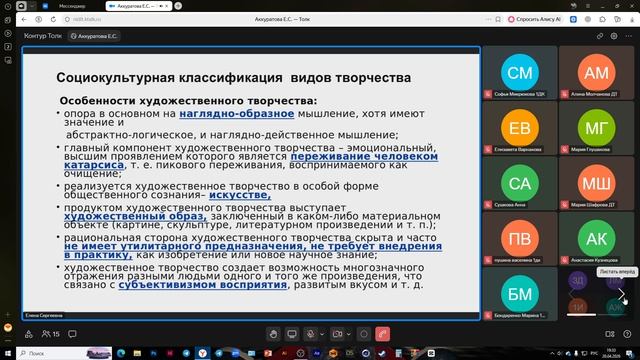This screenshot has height=360, width=640.
Task: Click the Контур Толк logo text
Action: (42, 36)
